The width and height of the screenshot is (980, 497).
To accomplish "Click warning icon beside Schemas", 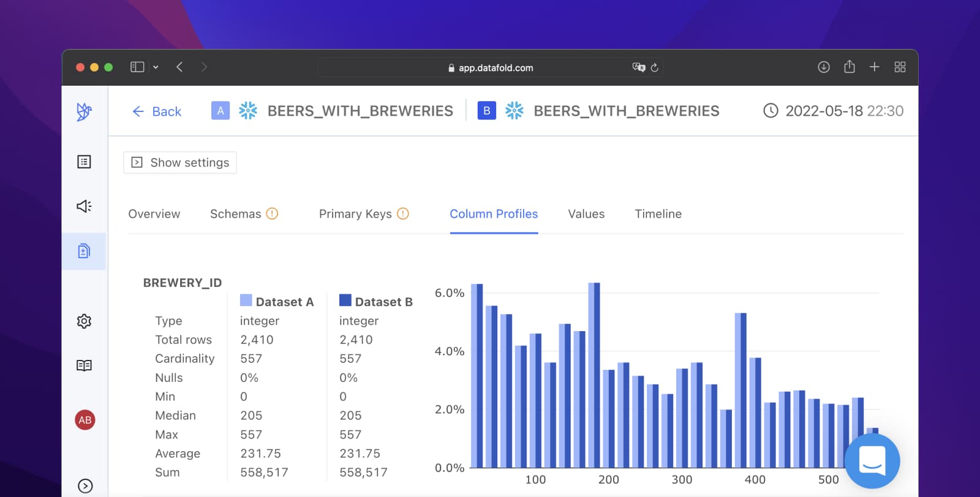I will click(272, 214).
